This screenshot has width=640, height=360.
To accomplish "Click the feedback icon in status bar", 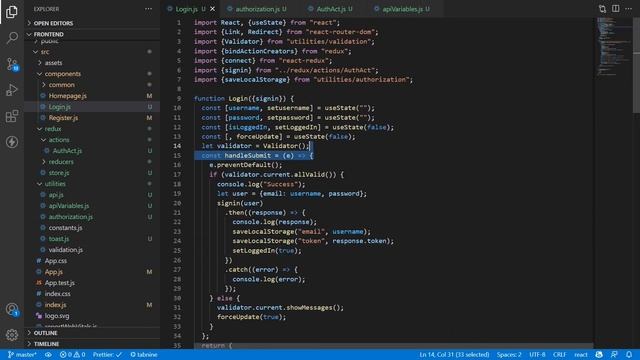I will (614, 354).
